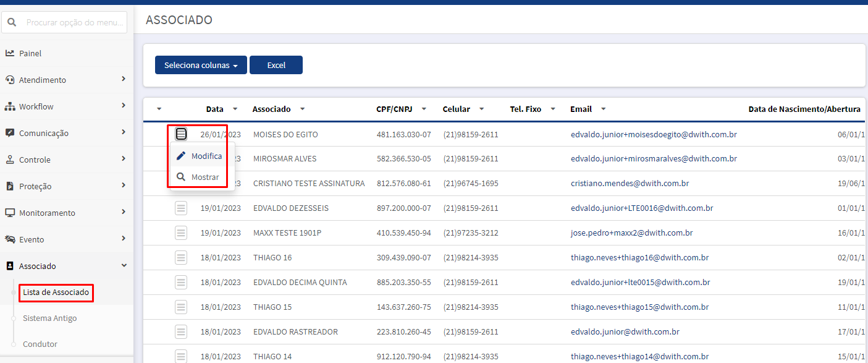Expand the Workflow sidebar menu
The width and height of the screenshot is (868, 363).
coord(67,106)
